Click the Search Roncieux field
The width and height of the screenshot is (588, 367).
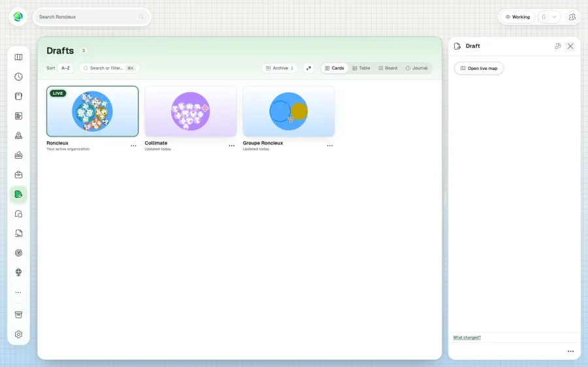tap(92, 17)
